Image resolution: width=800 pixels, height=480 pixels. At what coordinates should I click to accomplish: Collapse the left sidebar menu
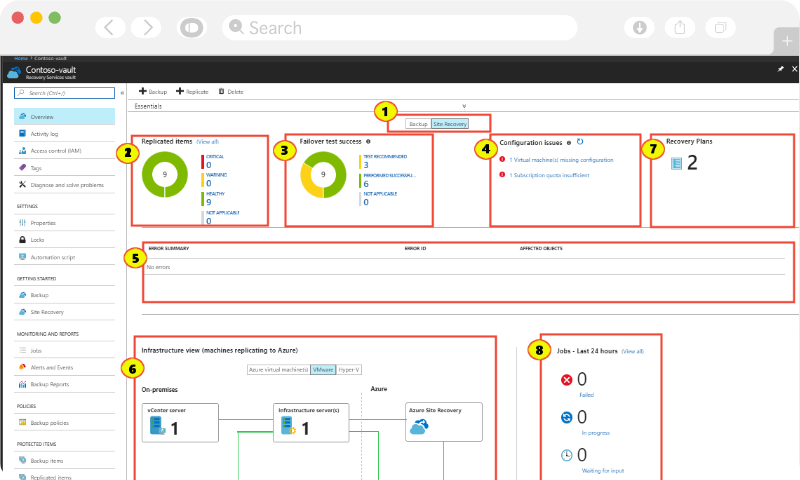pyautogui.click(x=122, y=92)
